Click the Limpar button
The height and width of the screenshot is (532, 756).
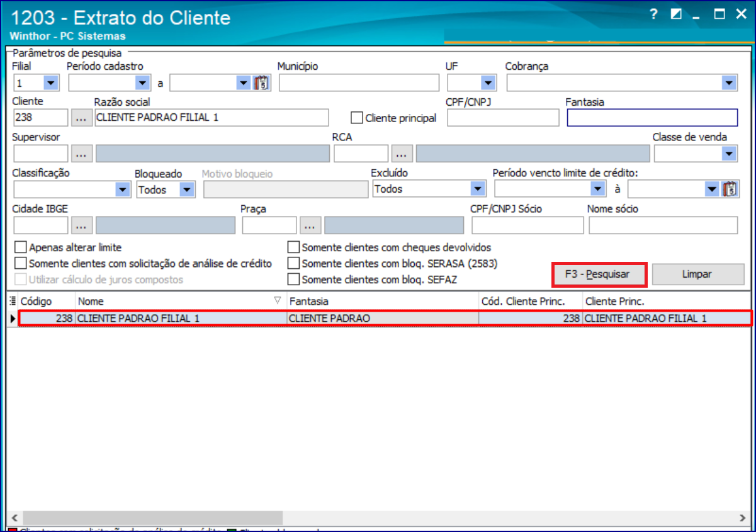point(697,274)
